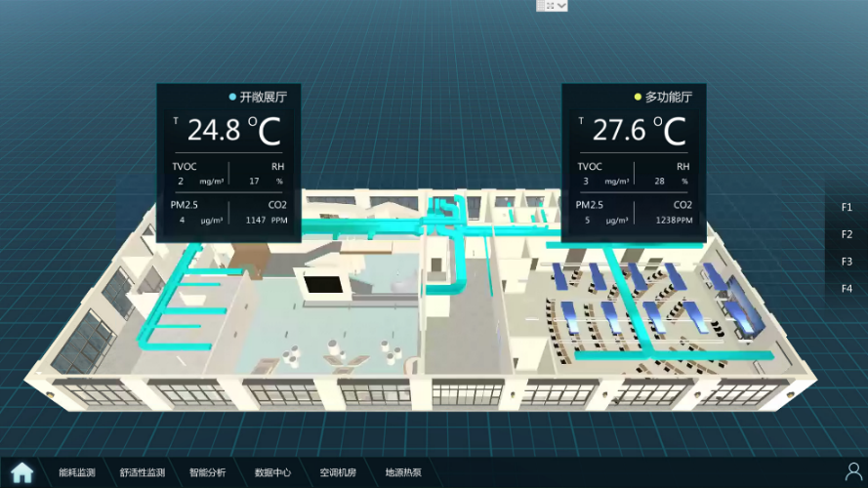Select 地源热泵 in navigation bar
This screenshot has height=488, width=868.
[403, 473]
